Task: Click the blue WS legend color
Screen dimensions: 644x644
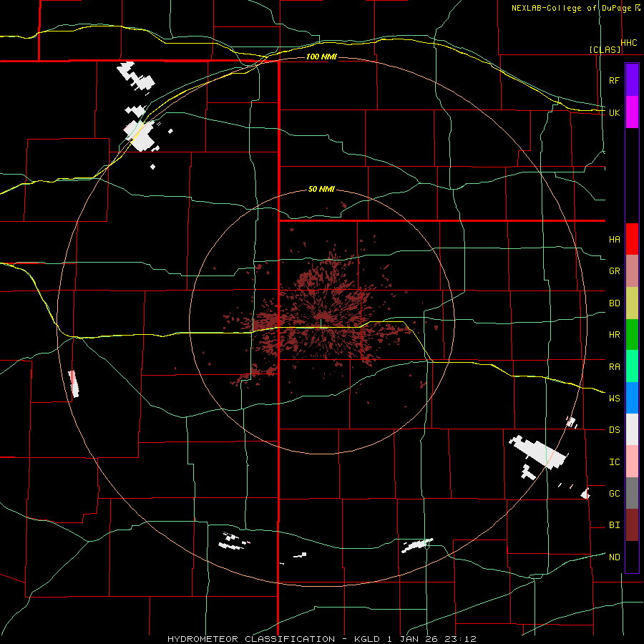Action: pos(632,398)
